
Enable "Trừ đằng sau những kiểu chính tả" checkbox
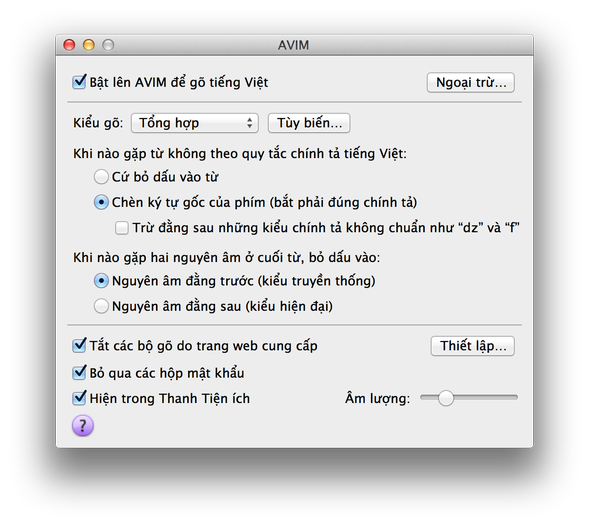pos(122,228)
